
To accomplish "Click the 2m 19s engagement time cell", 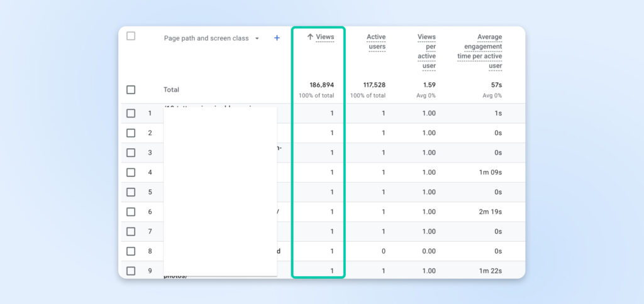I will pos(489,212).
